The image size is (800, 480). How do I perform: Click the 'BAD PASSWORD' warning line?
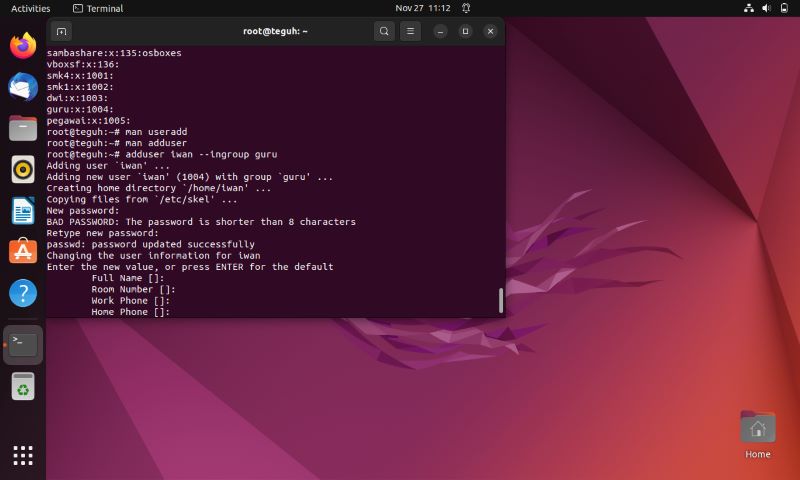pyautogui.click(x=201, y=222)
